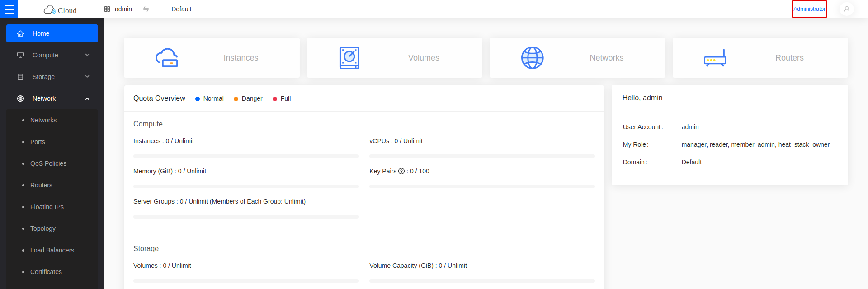This screenshot has width=868, height=289.
Task: Click the Memory (GiB) quota progress bar
Action: coord(246,186)
